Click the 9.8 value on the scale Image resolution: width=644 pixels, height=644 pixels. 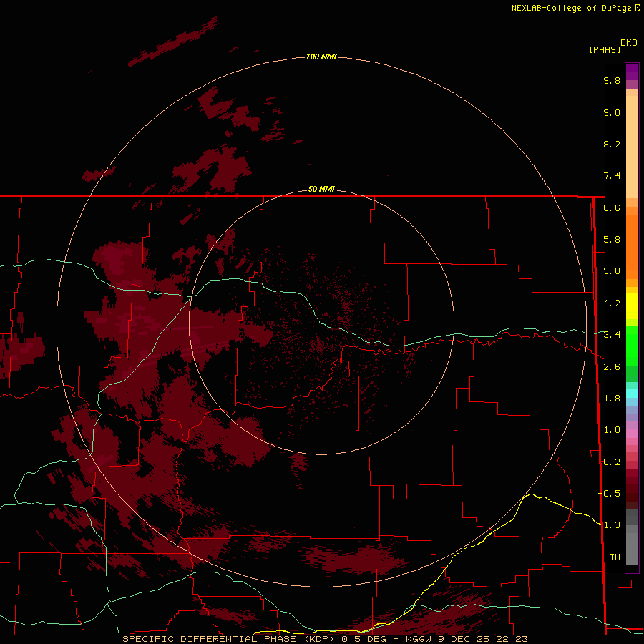[x=612, y=80]
